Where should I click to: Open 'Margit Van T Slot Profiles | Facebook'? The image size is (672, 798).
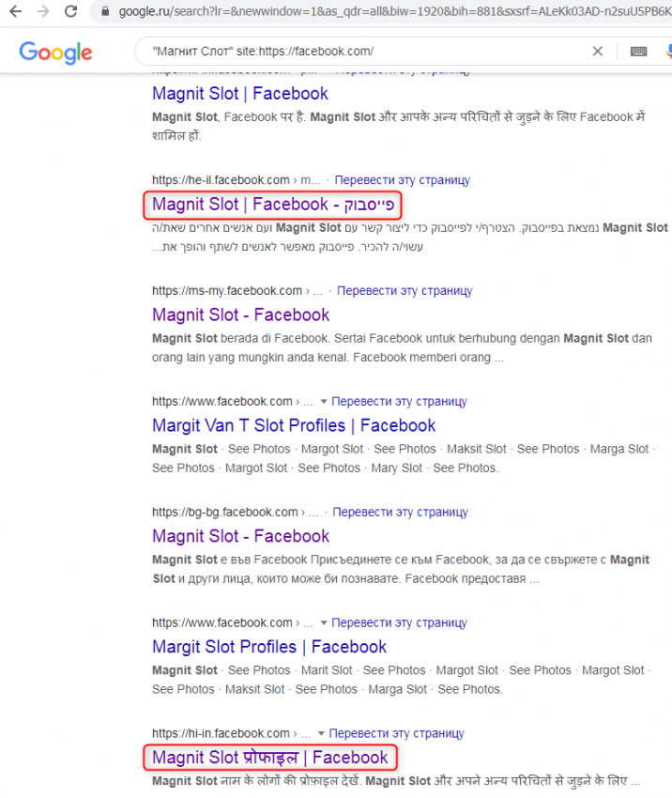pos(294,425)
